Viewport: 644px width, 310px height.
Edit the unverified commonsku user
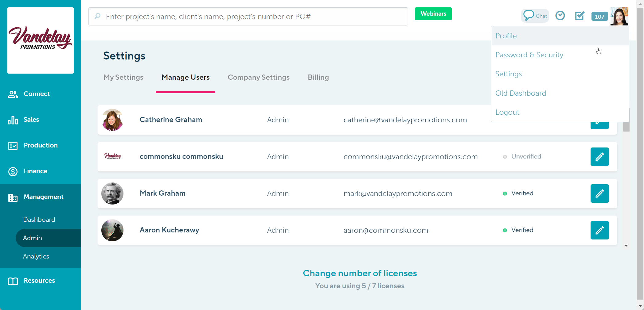[599, 157]
